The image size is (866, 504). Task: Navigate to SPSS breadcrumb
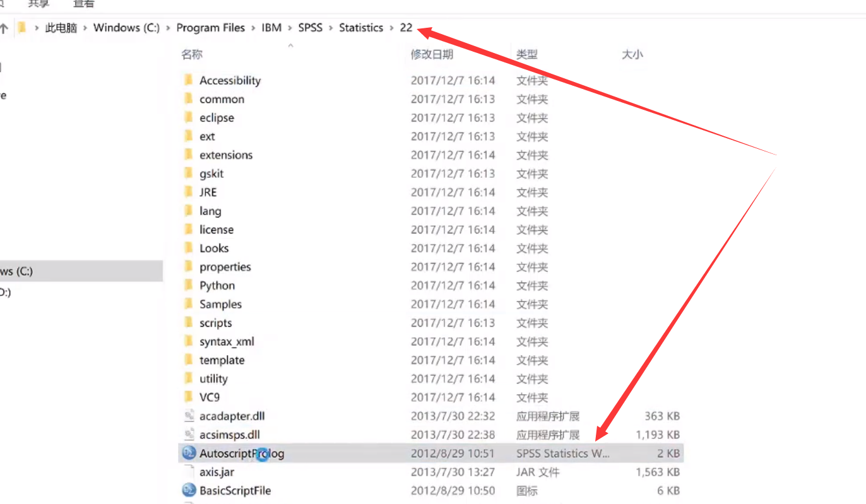point(311,28)
